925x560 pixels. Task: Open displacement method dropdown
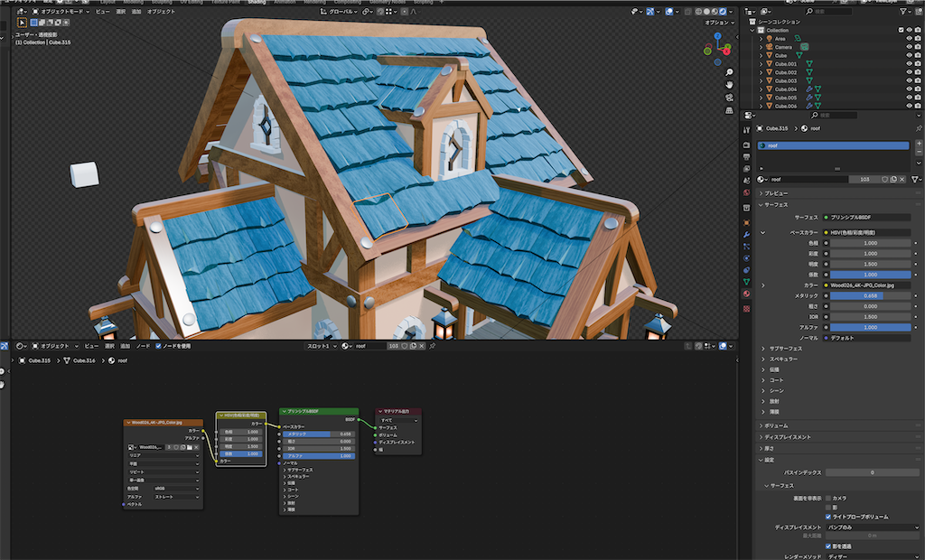coord(873,527)
